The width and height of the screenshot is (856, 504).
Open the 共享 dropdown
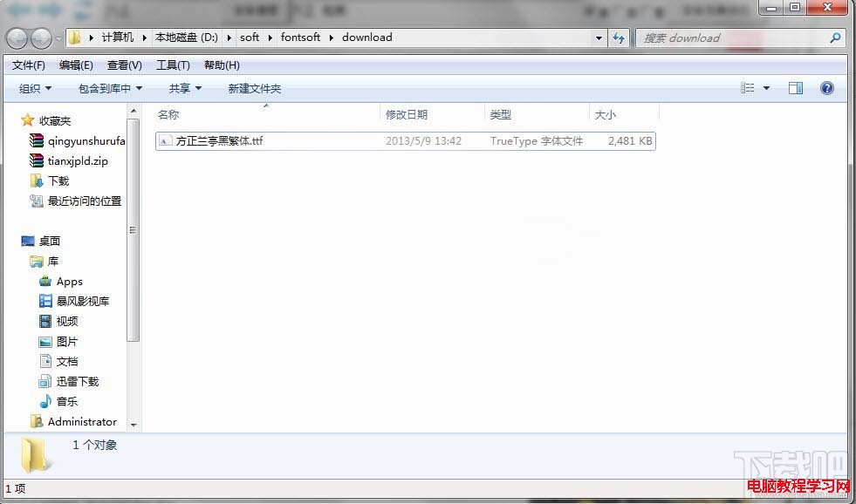point(185,88)
